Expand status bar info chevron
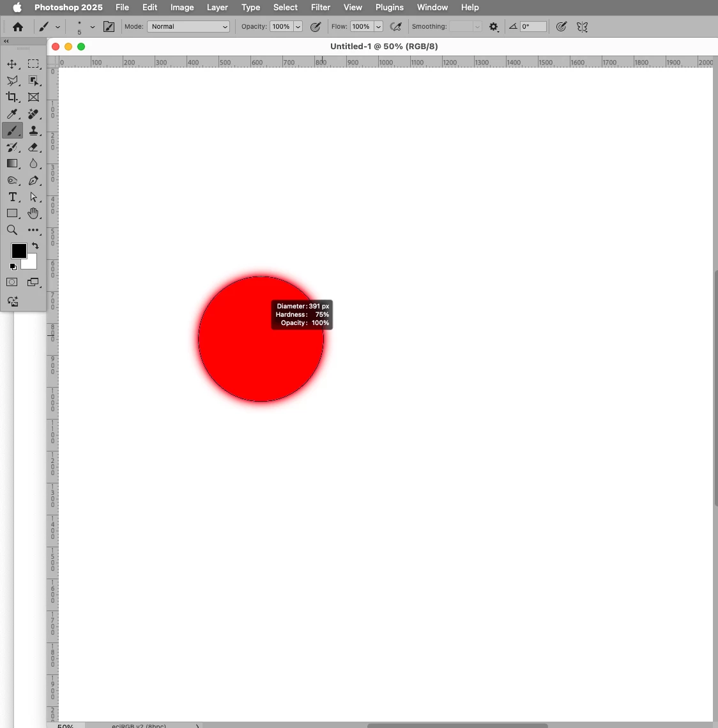This screenshot has width=718, height=728. pyautogui.click(x=197, y=725)
